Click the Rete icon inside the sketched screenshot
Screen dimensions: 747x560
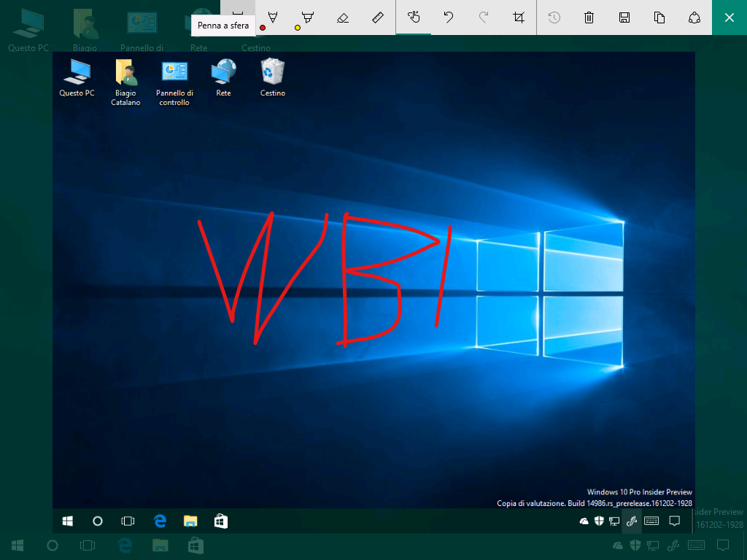click(x=223, y=77)
